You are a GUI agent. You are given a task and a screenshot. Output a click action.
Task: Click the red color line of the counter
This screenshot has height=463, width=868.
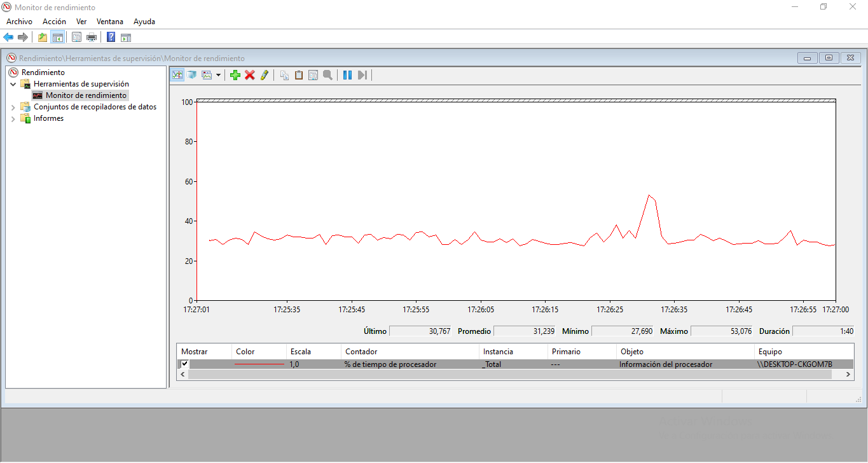pos(259,364)
